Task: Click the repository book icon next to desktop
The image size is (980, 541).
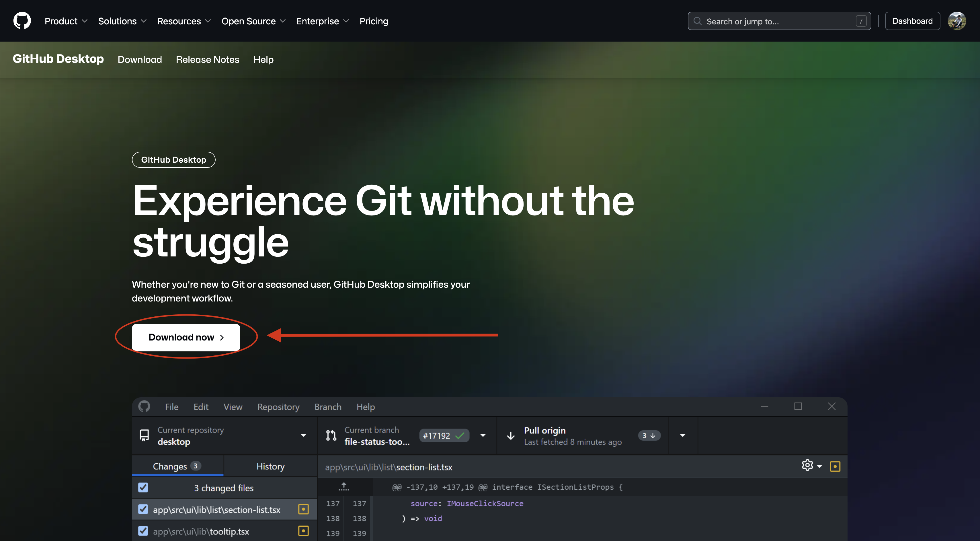Action: coord(144,435)
